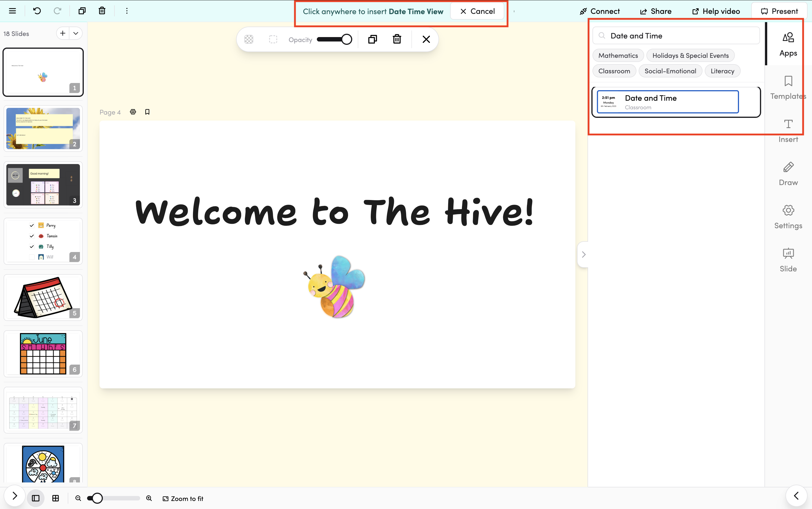Screen dimensions: 812x509
Task: Open the hamburger menu
Action: coord(12,11)
